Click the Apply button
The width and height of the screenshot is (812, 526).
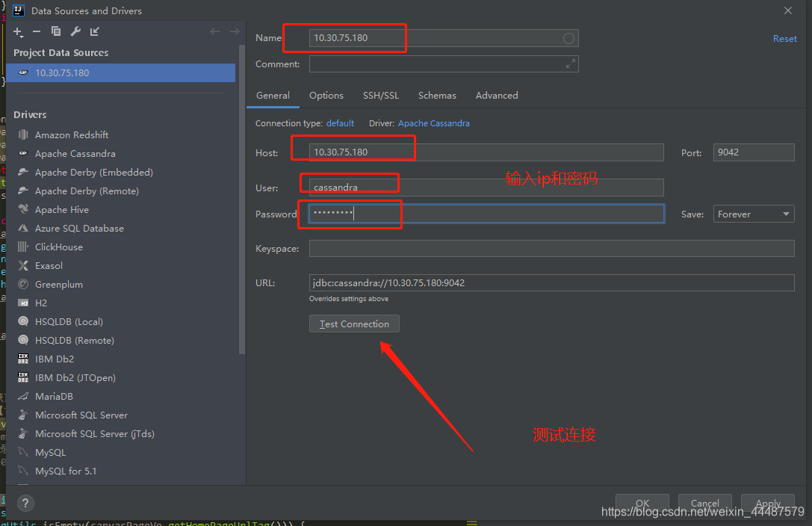pos(768,503)
